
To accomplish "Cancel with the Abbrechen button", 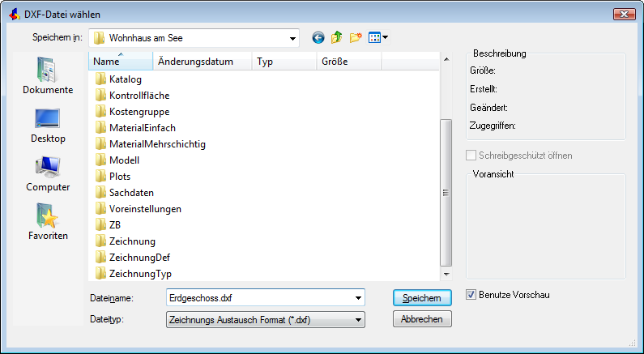I will (422, 319).
